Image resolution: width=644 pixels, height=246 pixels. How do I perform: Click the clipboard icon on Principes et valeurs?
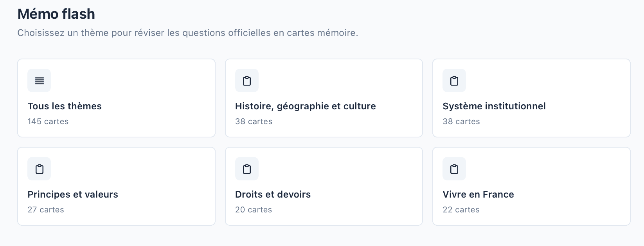pyautogui.click(x=39, y=169)
